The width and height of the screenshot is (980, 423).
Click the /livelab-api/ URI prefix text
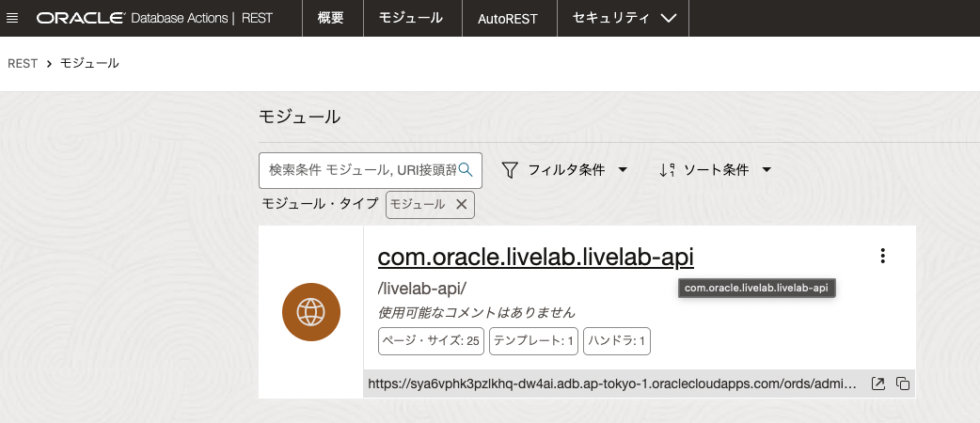[x=422, y=289]
